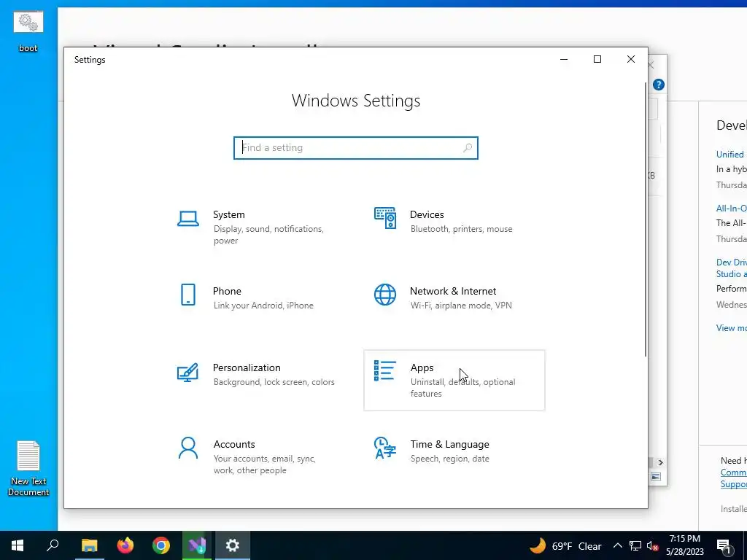Viewport: 747px width, 560px height.
Task: Open the Accounts category title
Action: click(234, 444)
